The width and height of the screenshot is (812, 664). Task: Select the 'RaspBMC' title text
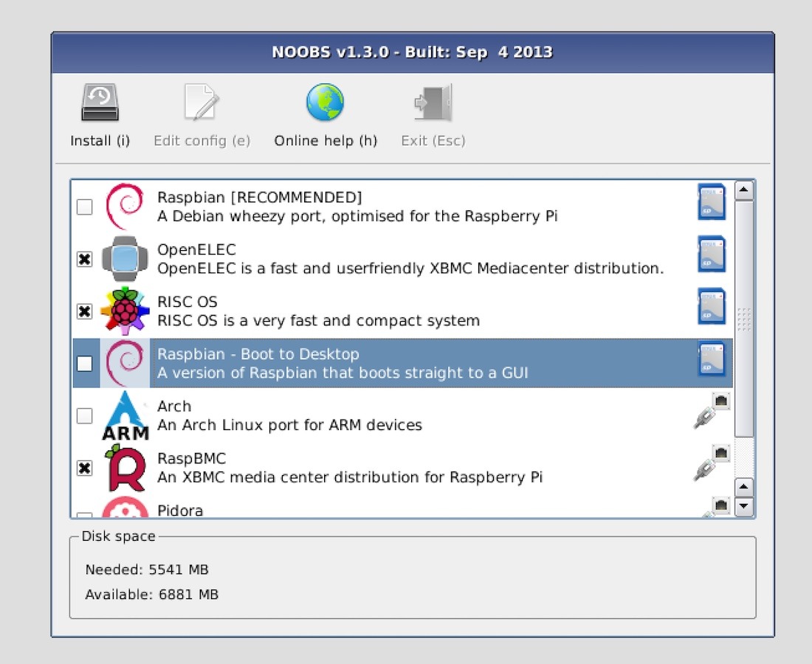[x=192, y=459]
